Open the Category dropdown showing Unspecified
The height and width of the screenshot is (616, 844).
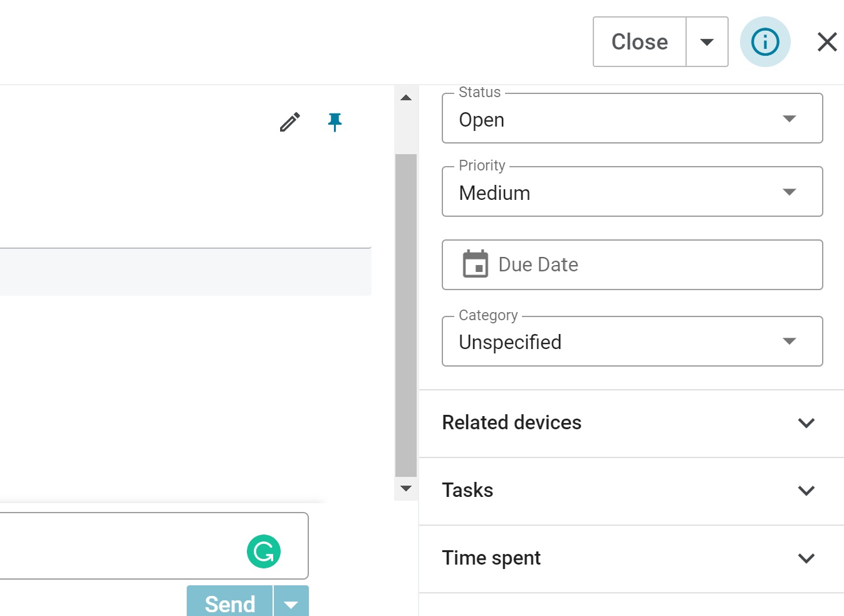(x=632, y=342)
